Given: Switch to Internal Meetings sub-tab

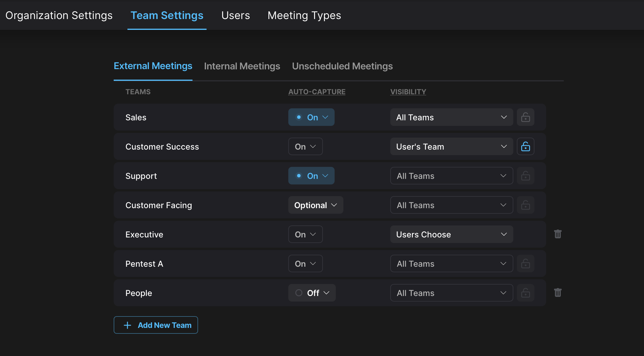Looking at the screenshot, I should coord(242,66).
